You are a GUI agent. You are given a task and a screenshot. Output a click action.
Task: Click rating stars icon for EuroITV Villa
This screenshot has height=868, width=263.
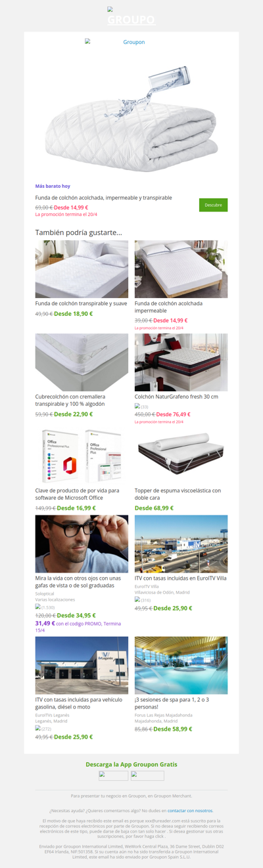tap(137, 599)
